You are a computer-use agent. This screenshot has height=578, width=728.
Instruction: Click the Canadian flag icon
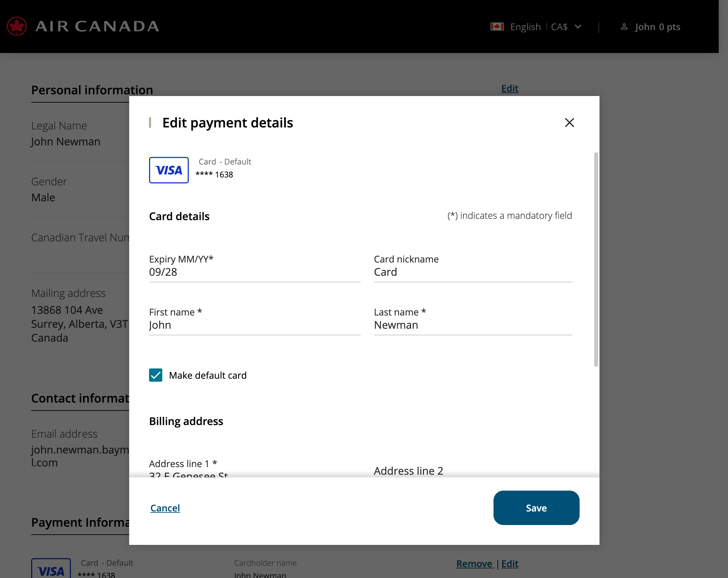pyautogui.click(x=497, y=27)
